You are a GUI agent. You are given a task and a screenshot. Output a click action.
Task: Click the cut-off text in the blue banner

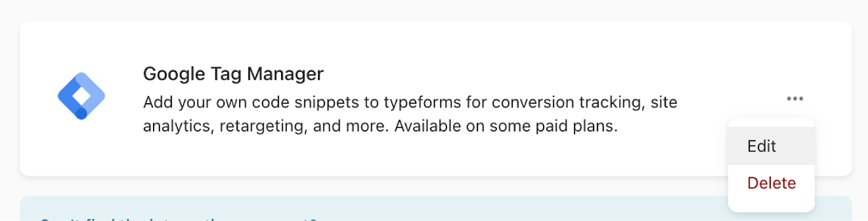tap(179, 219)
